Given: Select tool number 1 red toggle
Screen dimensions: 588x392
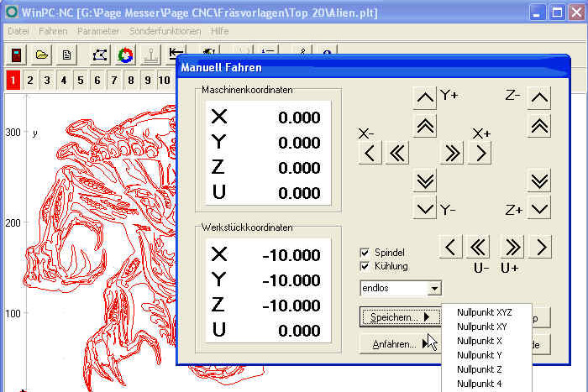Looking at the screenshot, I should point(13,81).
